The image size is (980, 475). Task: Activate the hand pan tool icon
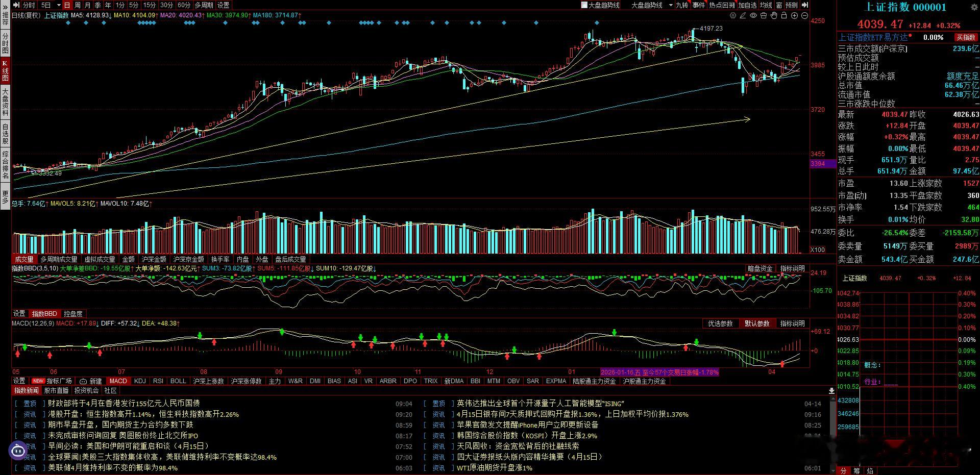[774, 16]
